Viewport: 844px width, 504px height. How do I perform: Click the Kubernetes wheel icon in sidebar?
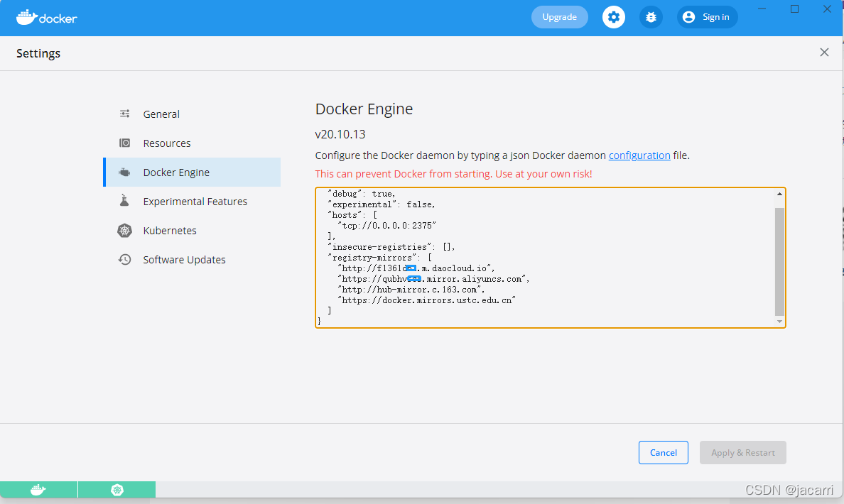click(124, 230)
